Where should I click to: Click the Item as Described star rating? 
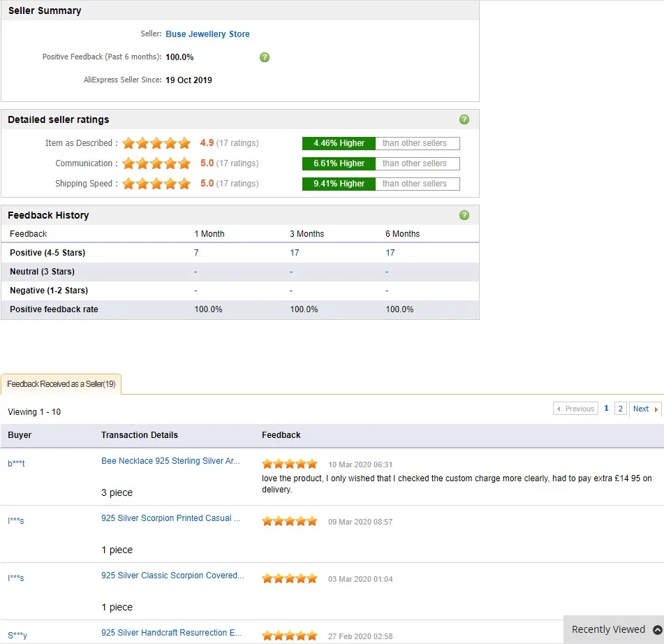(x=156, y=143)
